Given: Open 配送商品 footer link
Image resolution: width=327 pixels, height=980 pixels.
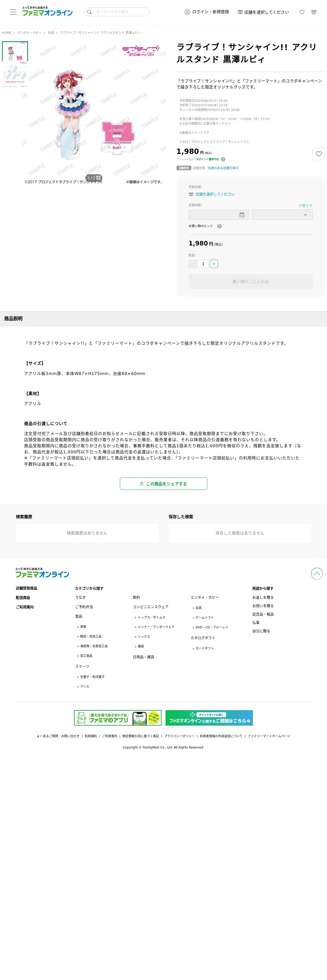Looking at the screenshot, I should point(23,598).
